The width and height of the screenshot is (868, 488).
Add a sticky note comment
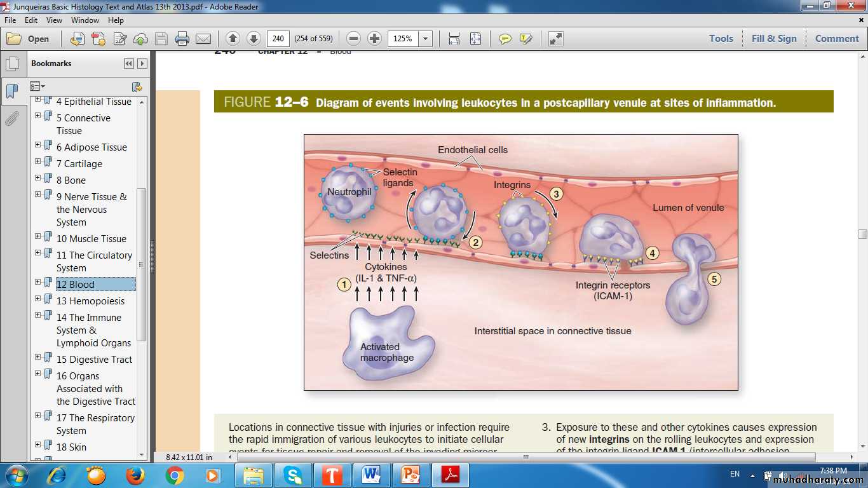pos(505,39)
